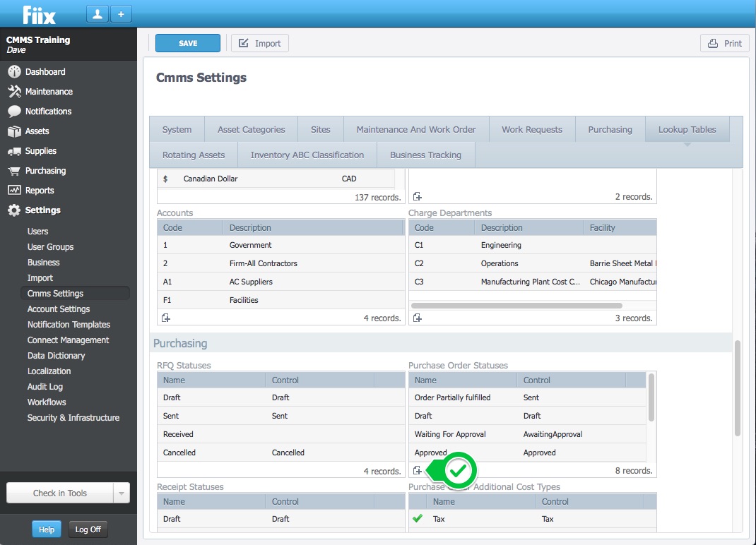Image resolution: width=756 pixels, height=545 pixels.
Task: Switch to the Asset Categories tab
Action: tap(251, 130)
